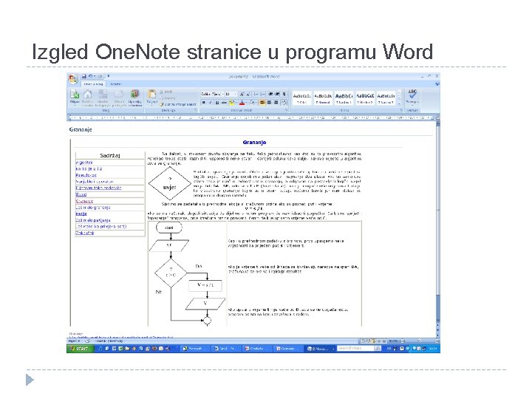Viewport: 532px width, 399px height.
Task: Switch to the second ribbon tab Umetni
Action: tap(116, 84)
